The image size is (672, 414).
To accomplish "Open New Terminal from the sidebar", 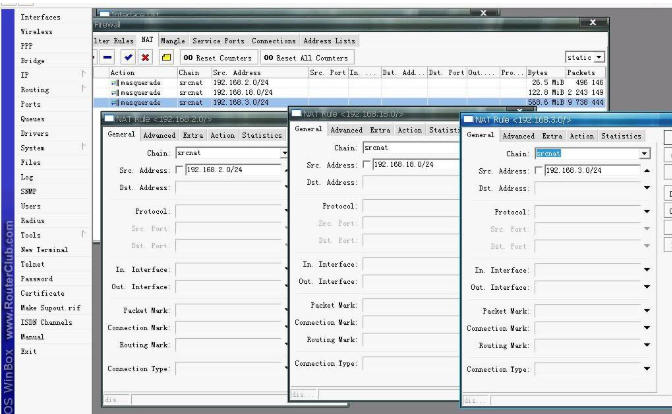I will click(44, 249).
